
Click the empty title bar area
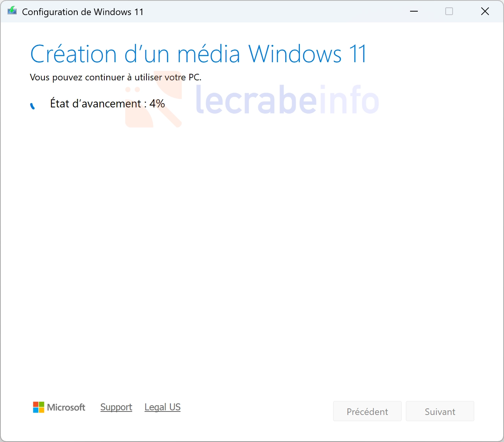click(x=271, y=12)
